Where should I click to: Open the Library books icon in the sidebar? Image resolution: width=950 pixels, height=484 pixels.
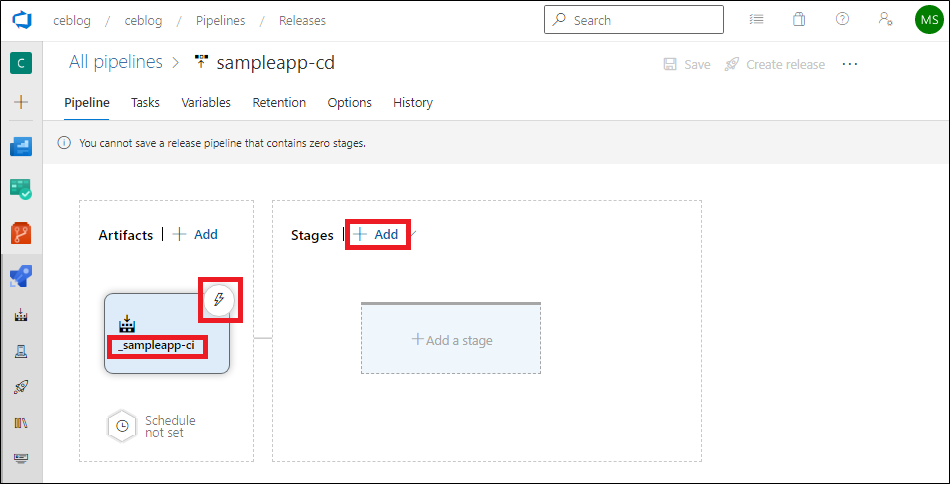[x=21, y=422]
